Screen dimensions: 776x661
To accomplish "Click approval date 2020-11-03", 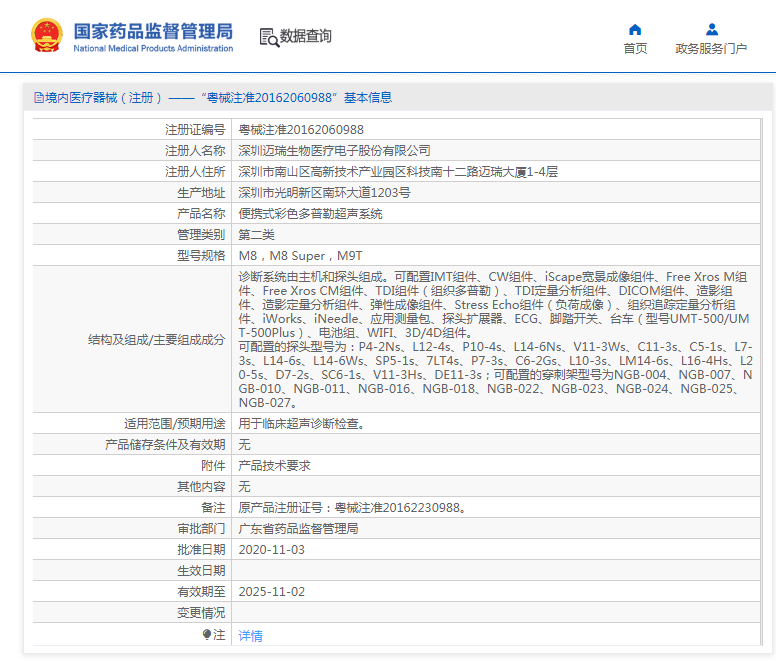I will click(x=272, y=550).
